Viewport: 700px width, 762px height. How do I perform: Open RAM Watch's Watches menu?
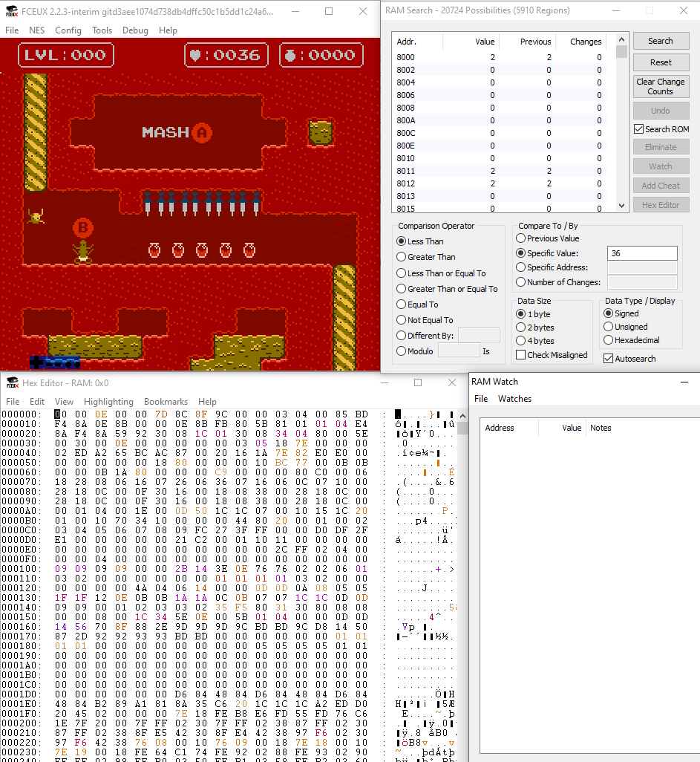(x=514, y=399)
